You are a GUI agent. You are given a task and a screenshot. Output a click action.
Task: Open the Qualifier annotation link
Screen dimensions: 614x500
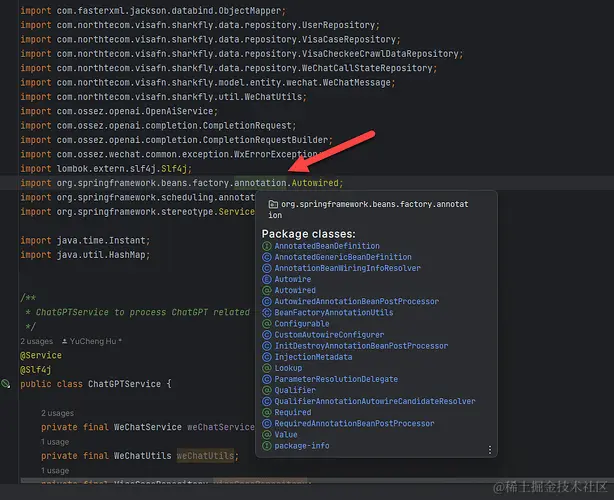tap(295, 390)
